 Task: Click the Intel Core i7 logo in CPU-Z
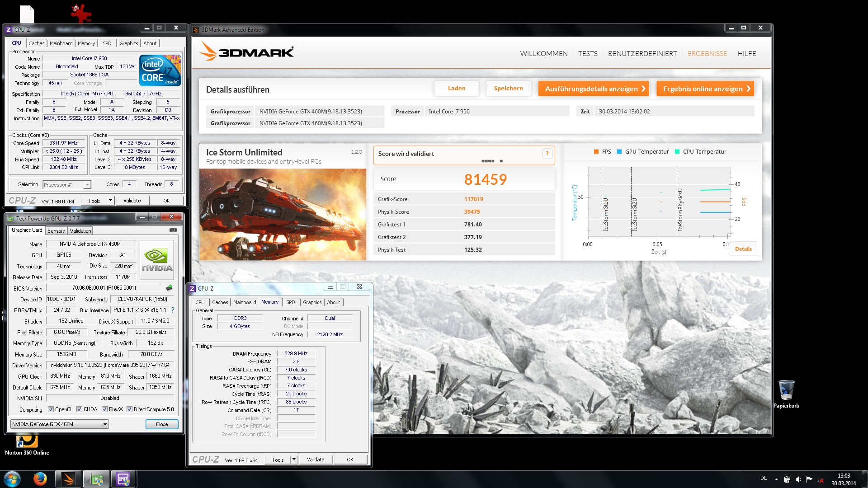[160, 70]
